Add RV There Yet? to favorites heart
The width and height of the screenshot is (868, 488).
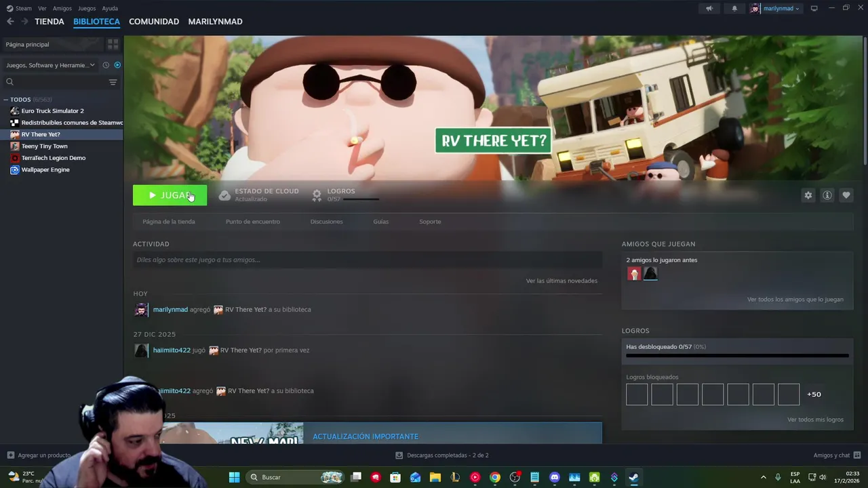tap(846, 195)
